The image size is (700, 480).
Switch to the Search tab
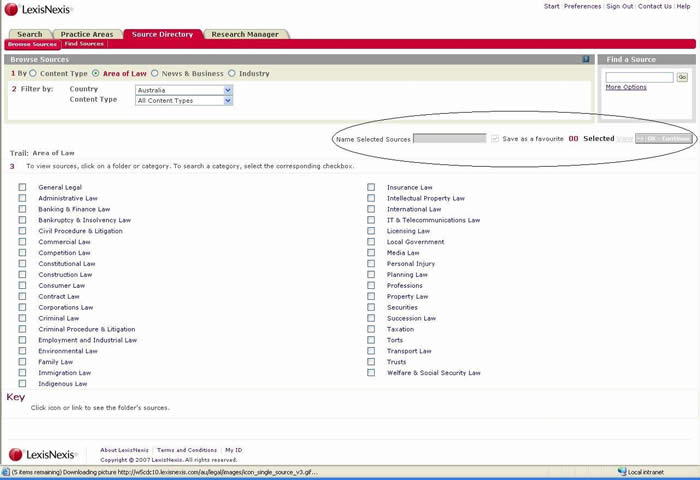pyautogui.click(x=29, y=34)
